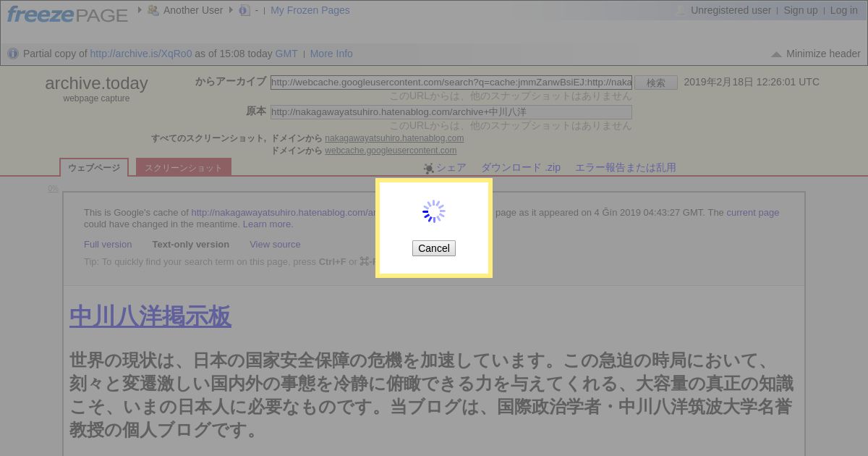Open the Log in link
The height and width of the screenshot is (456, 868).
tap(843, 10)
